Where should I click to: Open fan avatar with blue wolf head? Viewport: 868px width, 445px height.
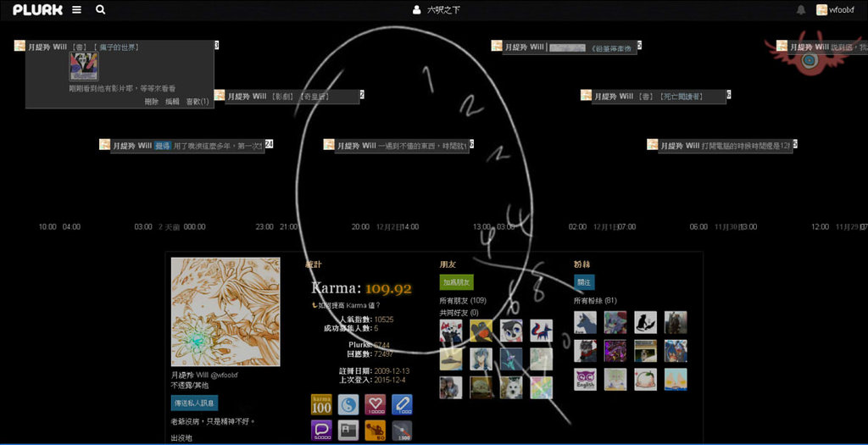click(x=585, y=322)
